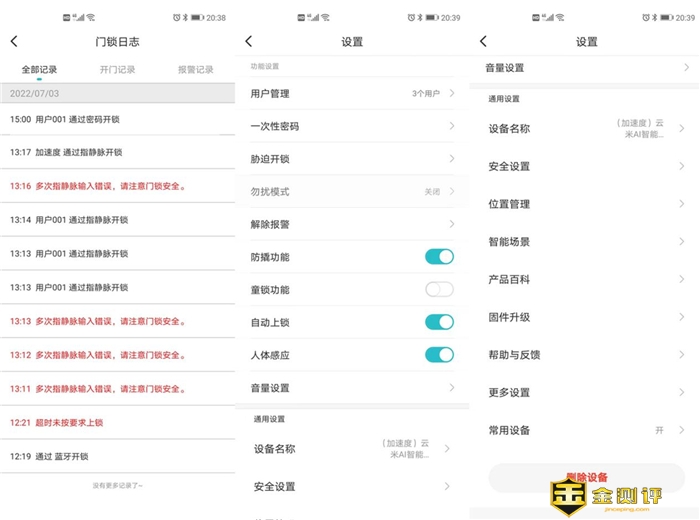Expand 更多设置 options
700x520 pixels.
click(586, 393)
